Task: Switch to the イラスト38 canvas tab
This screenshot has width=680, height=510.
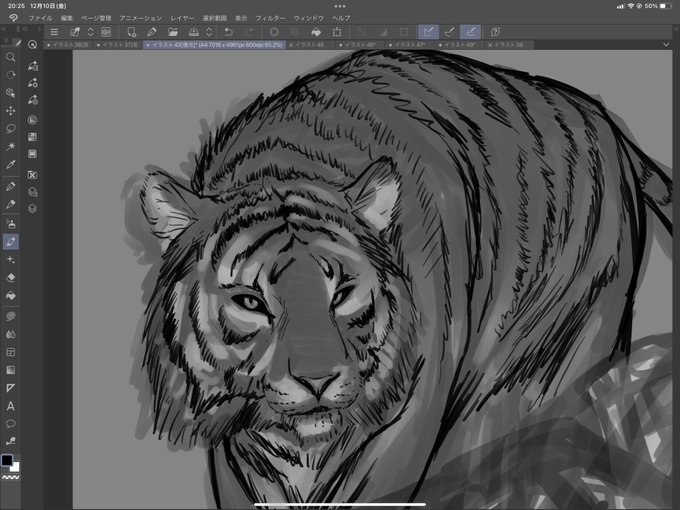Action: [68, 45]
